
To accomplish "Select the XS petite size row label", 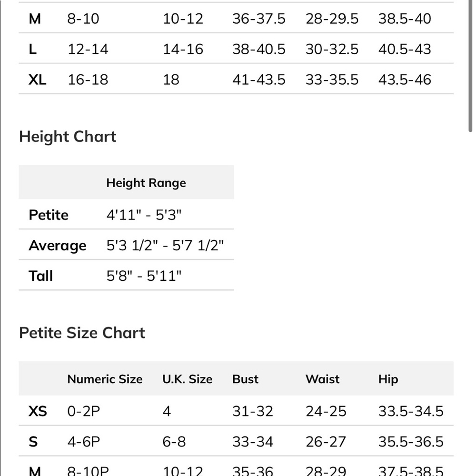I will point(38,411).
